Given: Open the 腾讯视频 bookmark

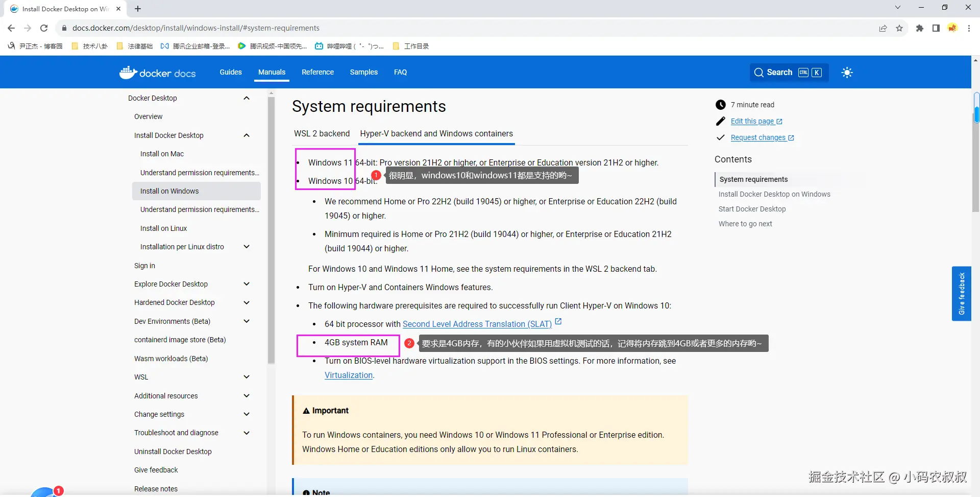Looking at the screenshot, I should pyautogui.click(x=273, y=46).
